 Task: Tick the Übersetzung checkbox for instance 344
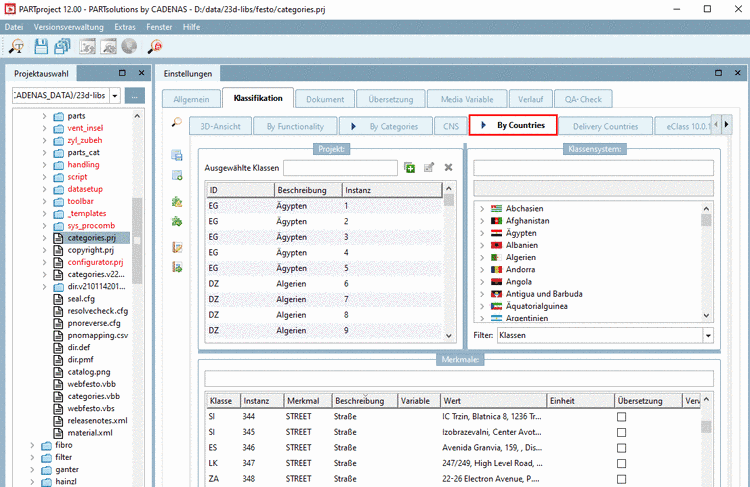[x=621, y=417]
